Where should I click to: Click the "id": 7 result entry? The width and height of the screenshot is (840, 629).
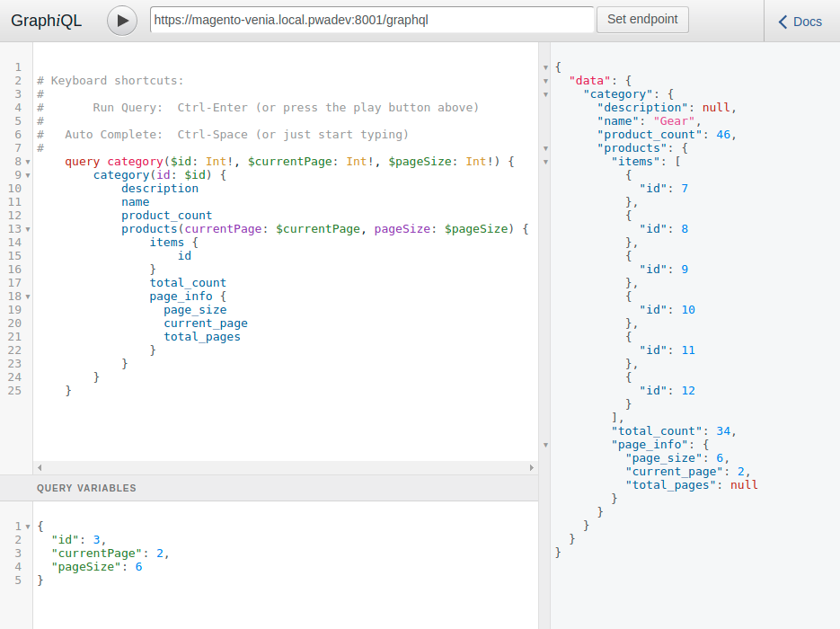click(x=664, y=189)
